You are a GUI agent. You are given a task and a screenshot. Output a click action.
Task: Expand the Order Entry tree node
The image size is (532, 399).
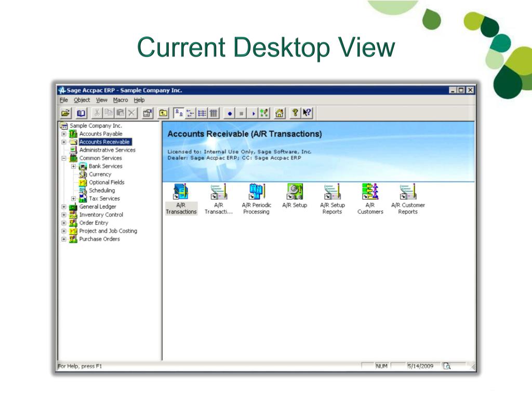[x=64, y=223]
